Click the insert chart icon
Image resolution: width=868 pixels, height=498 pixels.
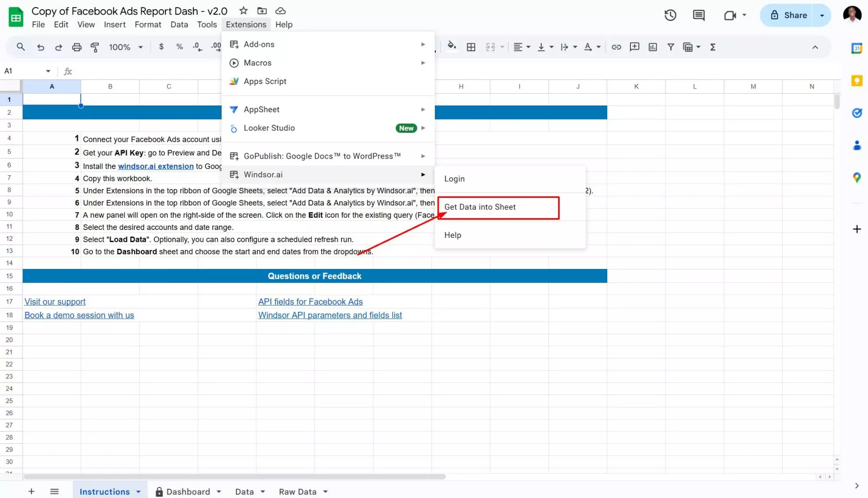(x=653, y=47)
